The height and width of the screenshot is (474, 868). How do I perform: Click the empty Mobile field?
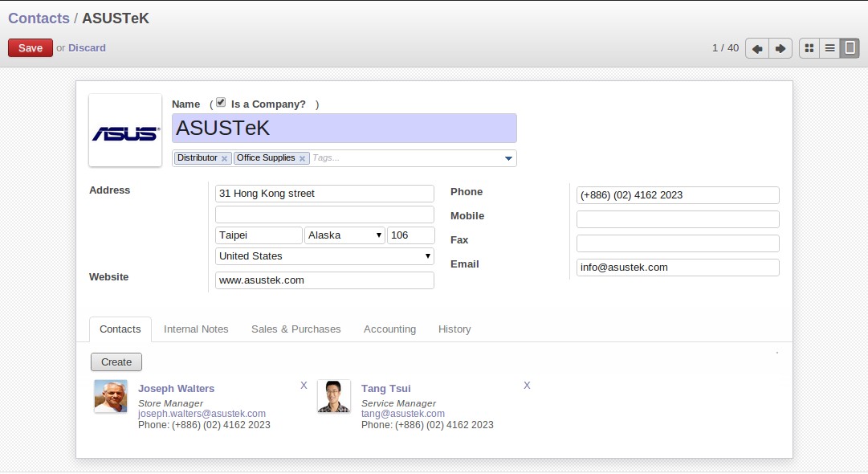click(x=678, y=219)
